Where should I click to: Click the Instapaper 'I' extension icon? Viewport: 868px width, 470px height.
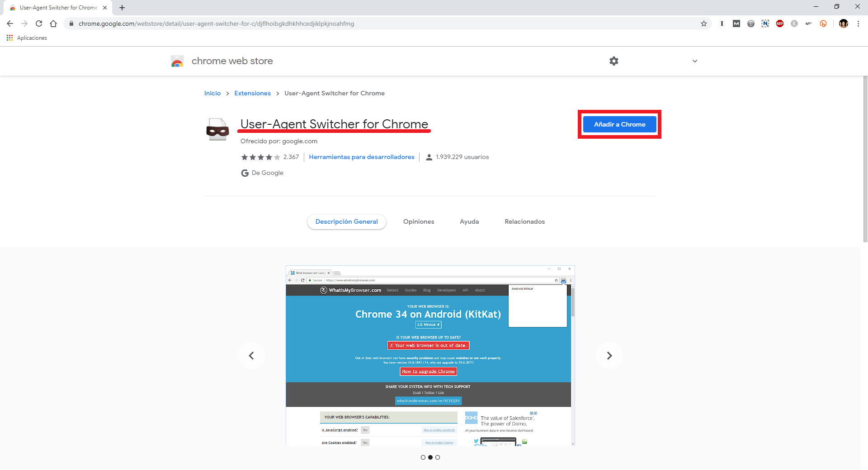point(722,23)
